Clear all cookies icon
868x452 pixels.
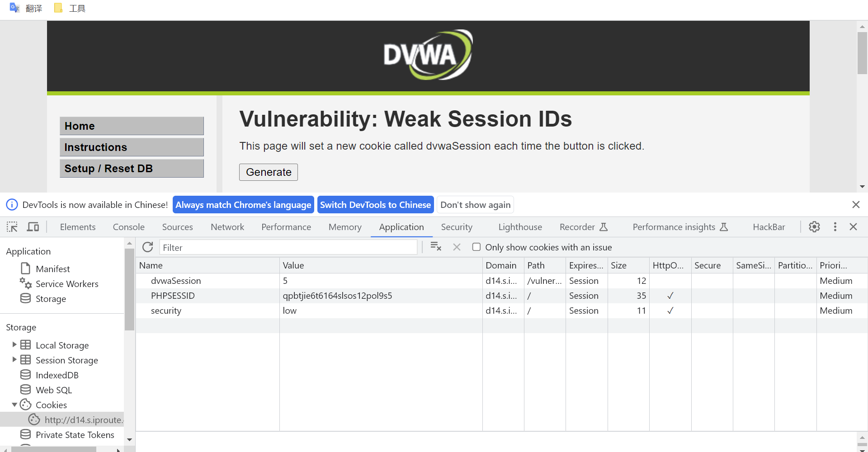tap(436, 247)
